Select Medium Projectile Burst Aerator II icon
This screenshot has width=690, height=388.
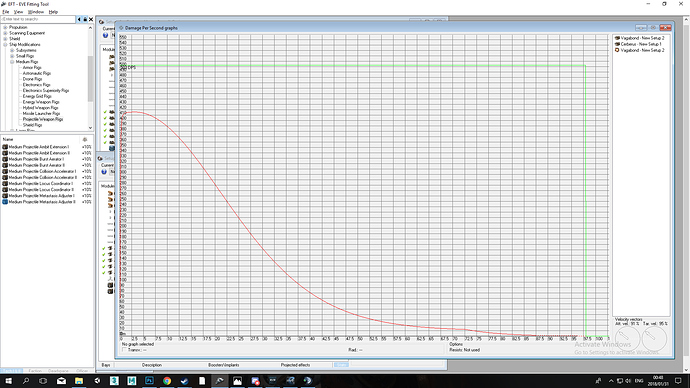click(x=5, y=165)
